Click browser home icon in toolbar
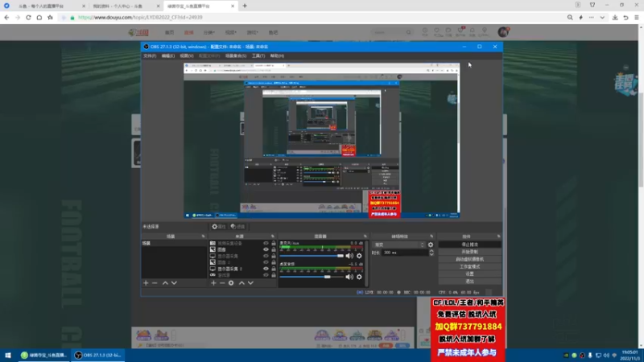The image size is (644, 362). [x=39, y=17]
